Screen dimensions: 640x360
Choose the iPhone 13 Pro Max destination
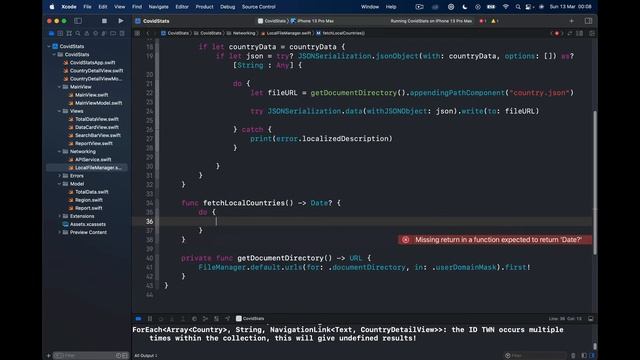coord(312,21)
